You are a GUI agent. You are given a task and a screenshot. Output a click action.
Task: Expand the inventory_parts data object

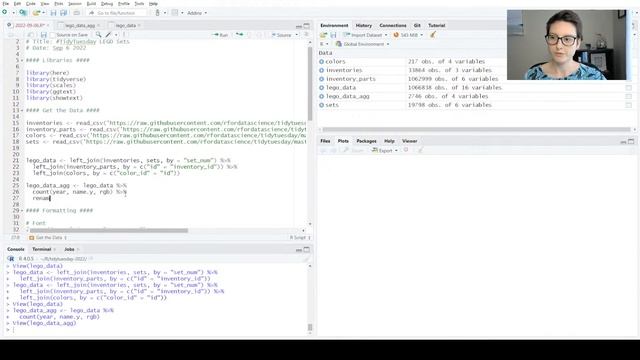tap(322, 79)
